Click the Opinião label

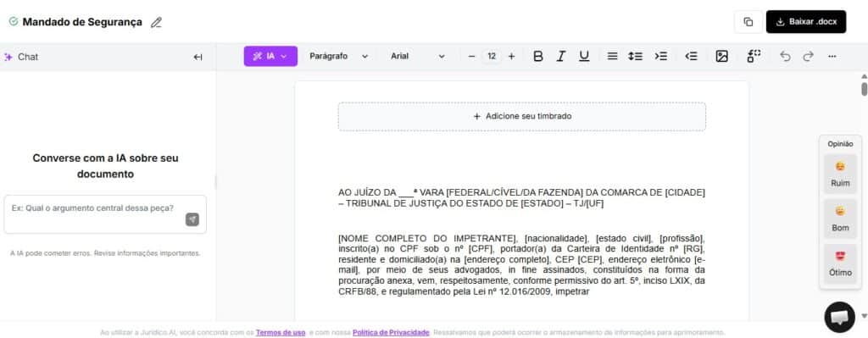(x=840, y=144)
